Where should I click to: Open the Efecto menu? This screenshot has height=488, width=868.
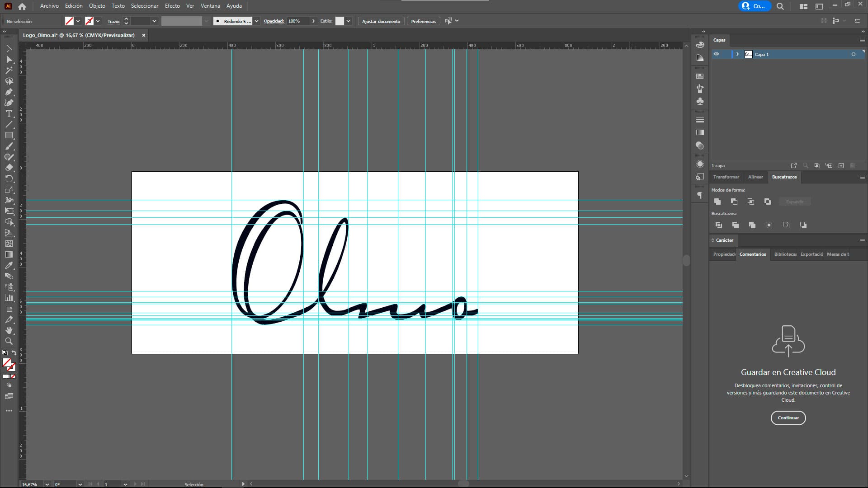(x=172, y=6)
